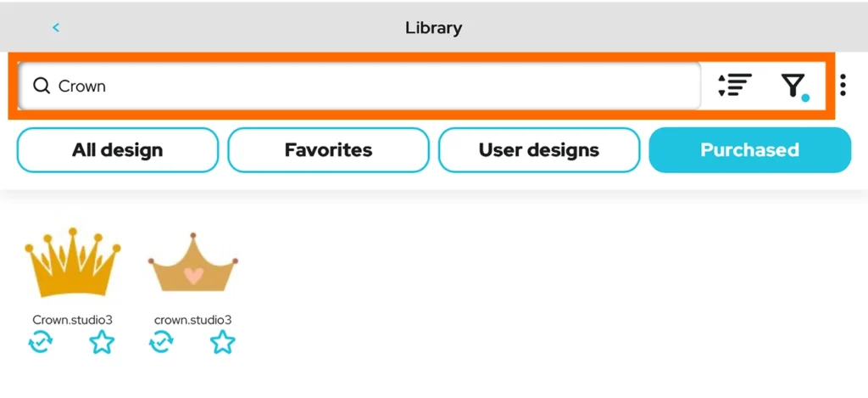Click the lowercase crown.studio3 file name
The height and width of the screenshot is (398, 868).
tap(192, 320)
